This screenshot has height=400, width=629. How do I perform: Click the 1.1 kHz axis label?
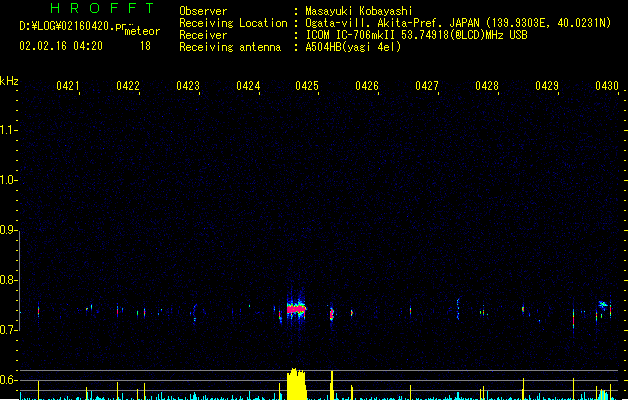pos(7,130)
